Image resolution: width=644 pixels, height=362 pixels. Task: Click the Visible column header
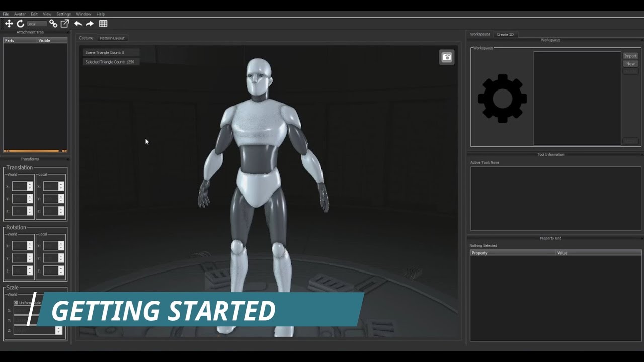52,41
